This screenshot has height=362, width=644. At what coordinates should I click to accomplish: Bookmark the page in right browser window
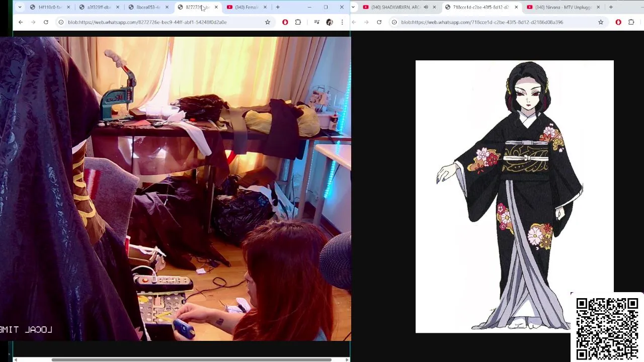[x=601, y=22]
